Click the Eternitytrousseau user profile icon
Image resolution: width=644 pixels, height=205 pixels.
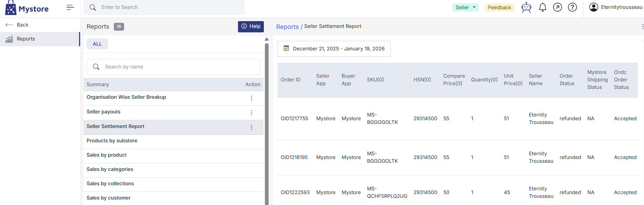pos(594,7)
